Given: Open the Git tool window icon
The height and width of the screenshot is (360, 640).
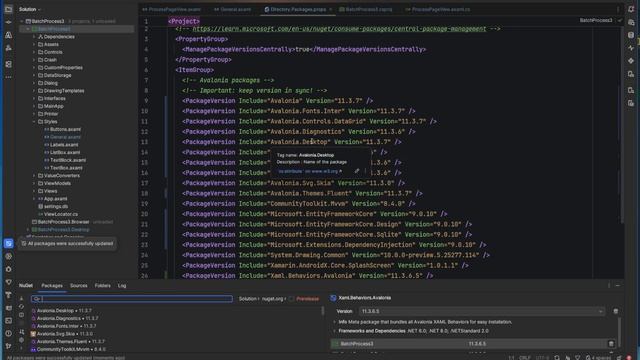Looking at the screenshot, I should 9,346.
